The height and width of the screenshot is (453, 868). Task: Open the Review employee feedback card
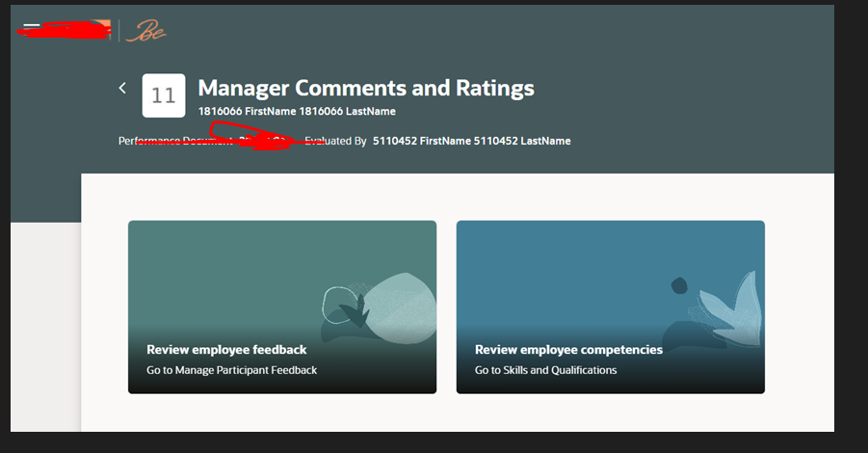click(282, 306)
